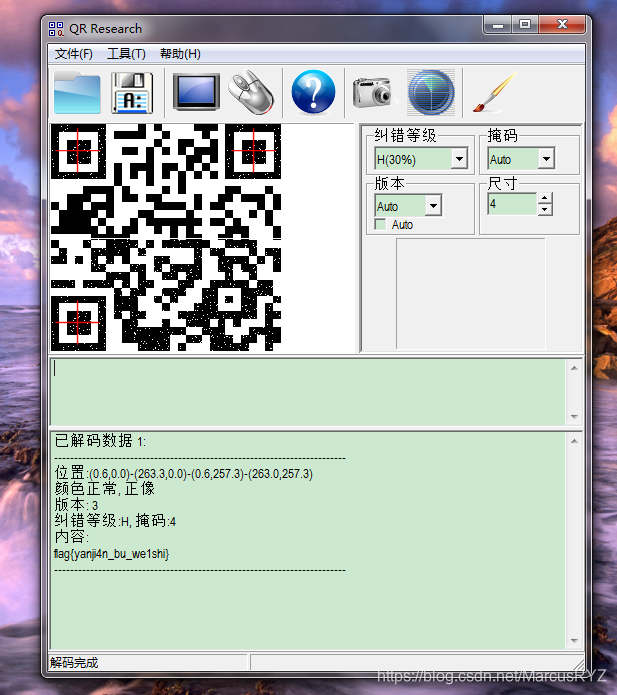Click the results pane scrollbar up arrow
Screen dimensions: 617x695
574,441
